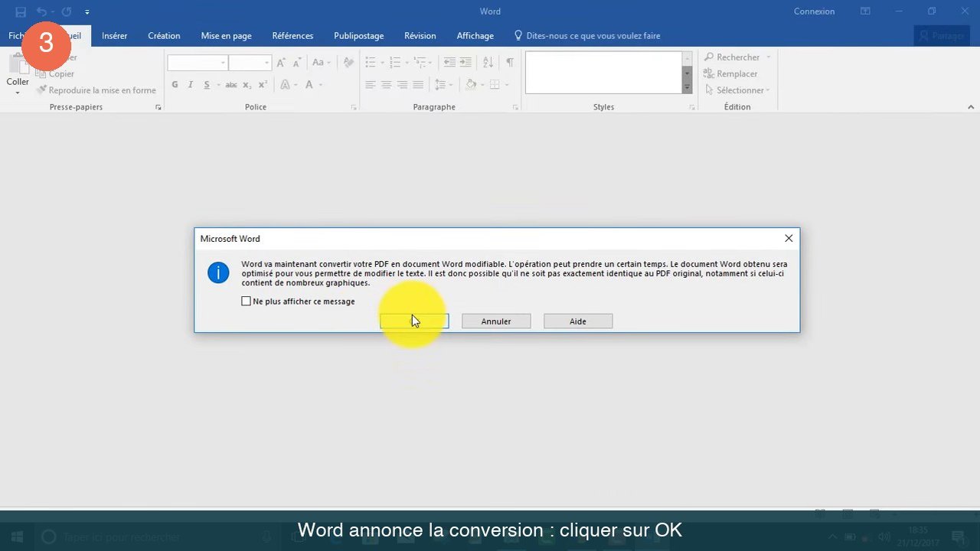Close the Microsoft Word dialog with X
Image resolution: width=980 pixels, height=551 pixels.
789,239
